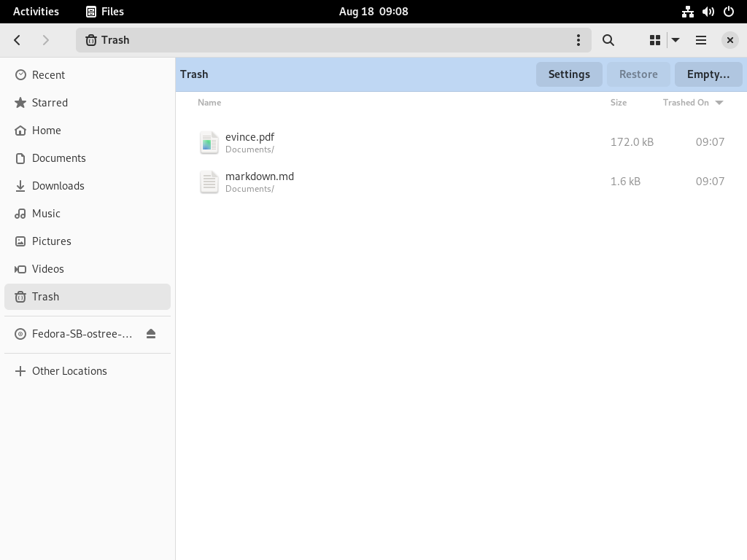Screen dimensions: 747x560
Task: Select the evince.pdf file icon
Action: click(209, 142)
